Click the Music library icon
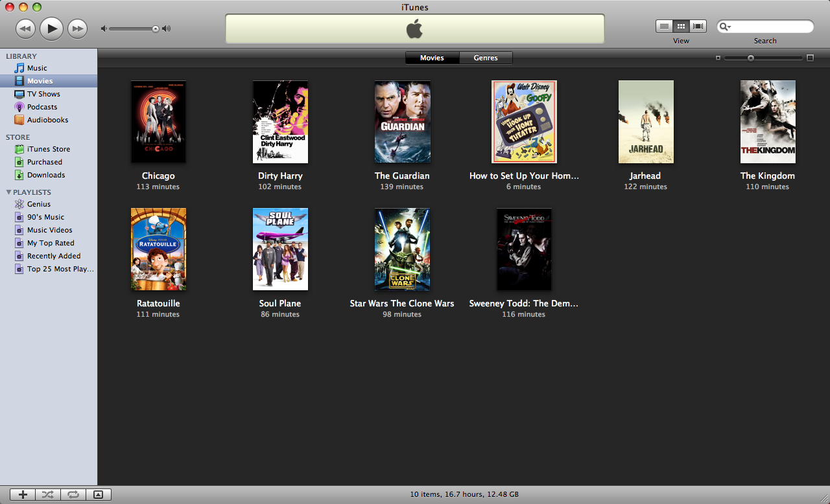The width and height of the screenshot is (830, 504). point(19,68)
